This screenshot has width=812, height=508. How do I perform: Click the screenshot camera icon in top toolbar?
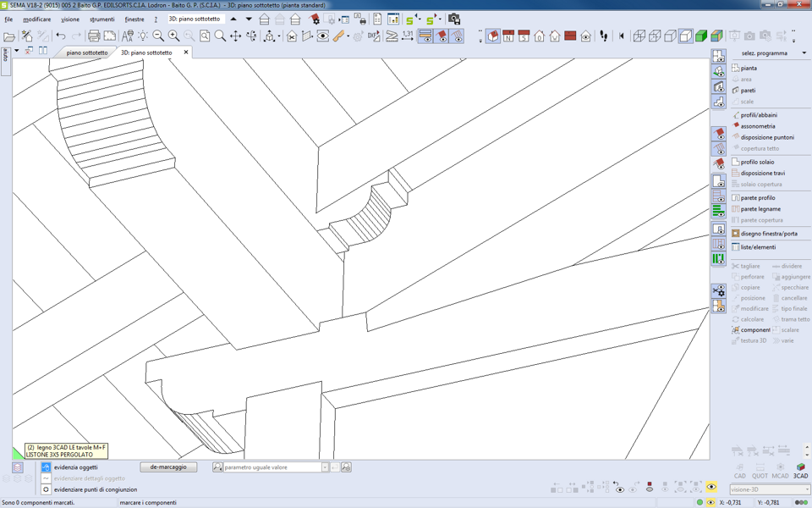(x=454, y=19)
